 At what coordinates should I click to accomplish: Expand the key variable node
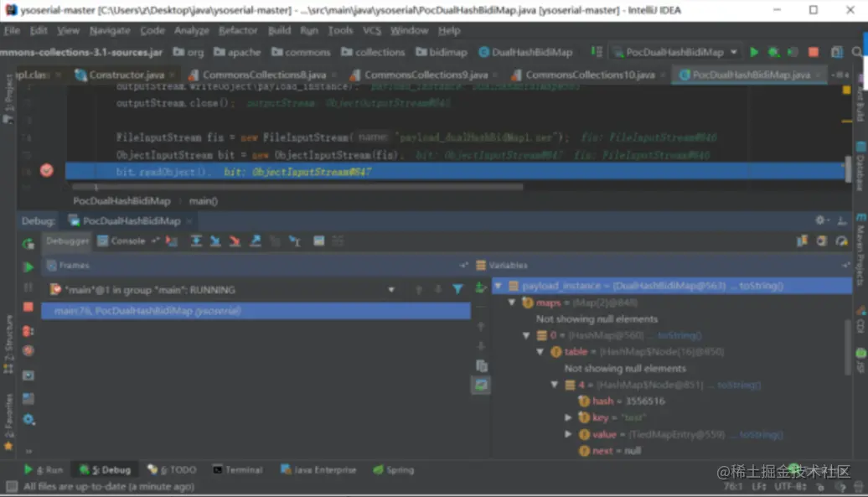coord(568,417)
